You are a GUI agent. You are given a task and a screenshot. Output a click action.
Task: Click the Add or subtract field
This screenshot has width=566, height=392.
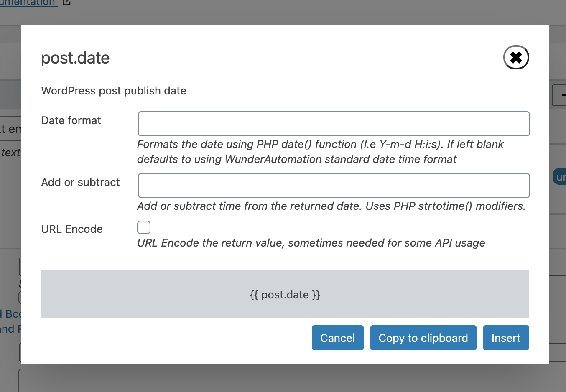tap(334, 186)
